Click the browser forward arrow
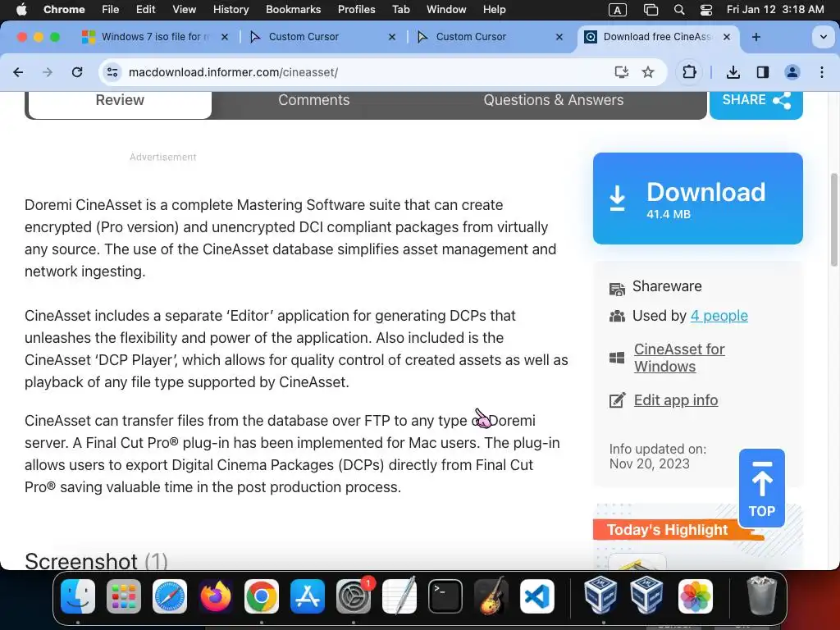The image size is (840, 630). pos(48,72)
